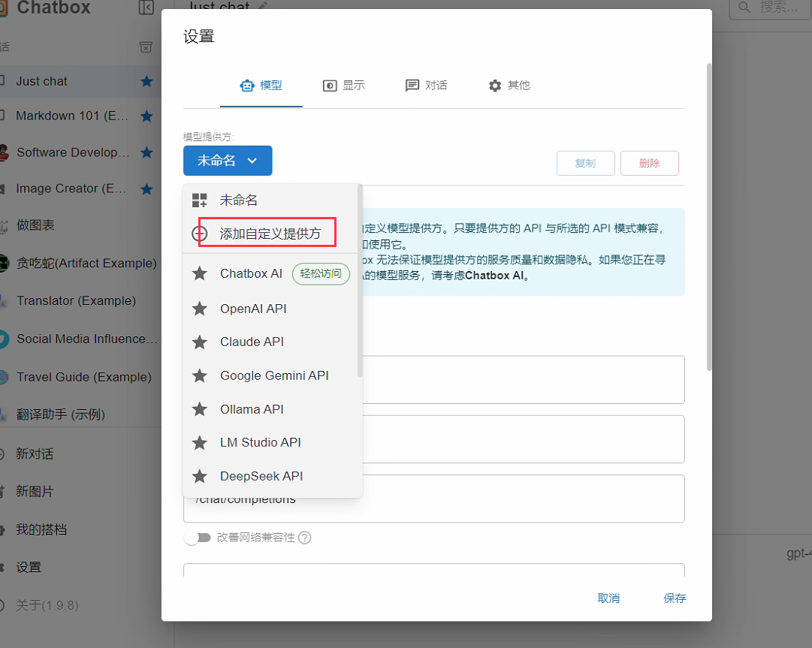This screenshot has width=812, height=648.
Task: Click 新对话 in the sidebar
Action: (35, 454)
